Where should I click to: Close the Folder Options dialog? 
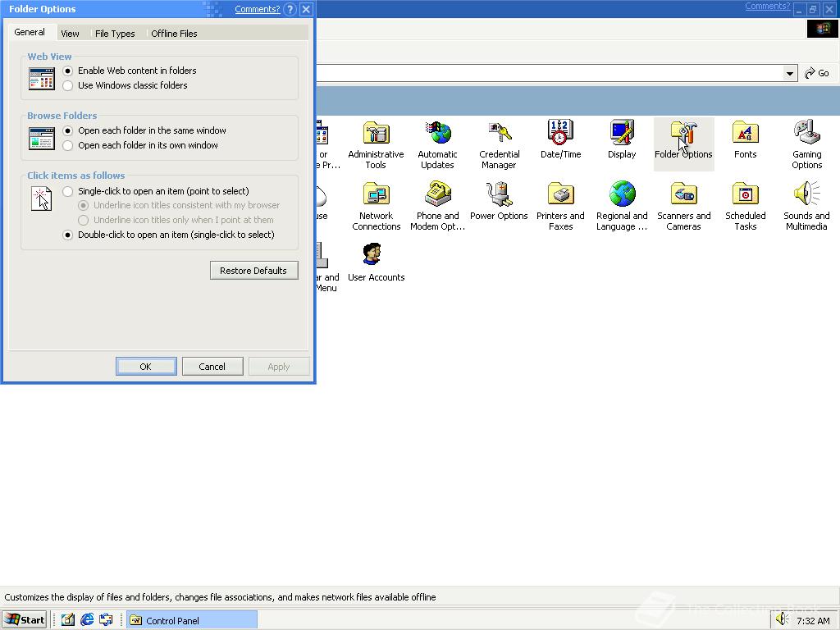pyautogui.click(x=307, y=9)
